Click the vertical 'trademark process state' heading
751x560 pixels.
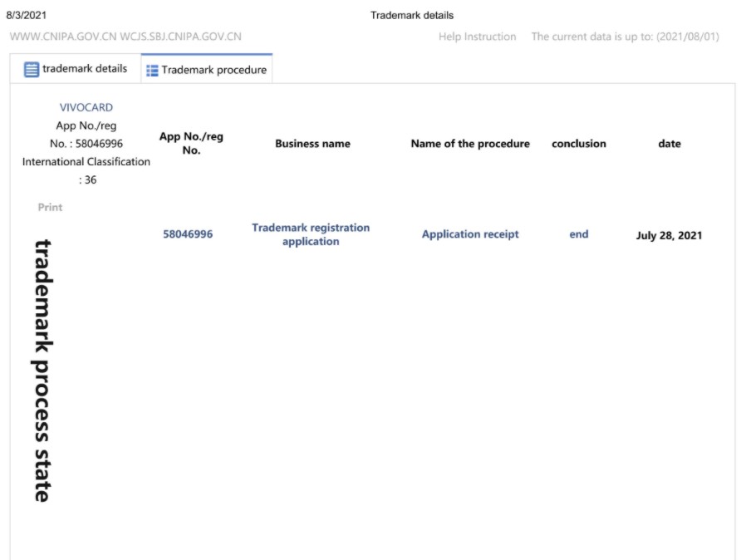pyautogui.click(x=42, y=371)
